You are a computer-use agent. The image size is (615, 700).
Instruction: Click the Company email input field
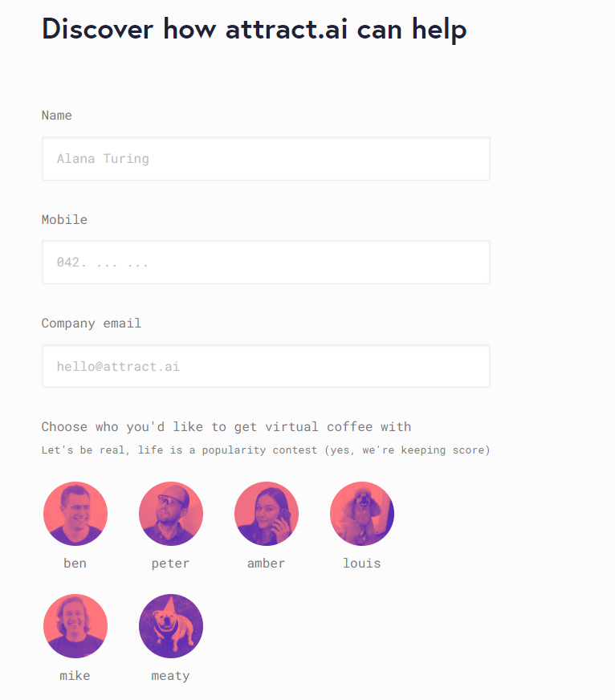[x=266, y=365]
